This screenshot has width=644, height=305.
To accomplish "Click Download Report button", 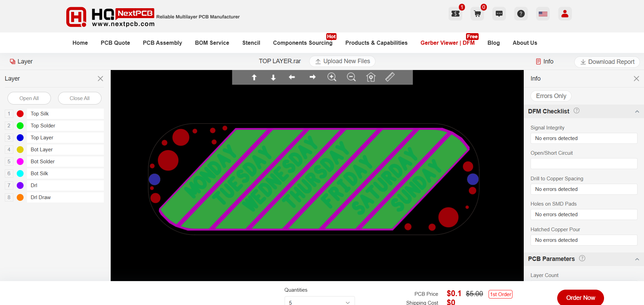I will [607, 62].
